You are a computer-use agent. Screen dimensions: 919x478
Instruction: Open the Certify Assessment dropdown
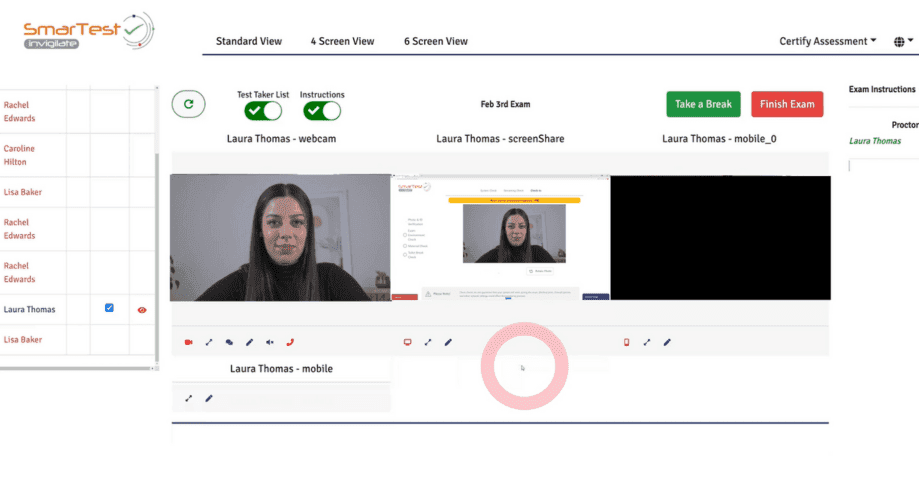click(827, 41)
